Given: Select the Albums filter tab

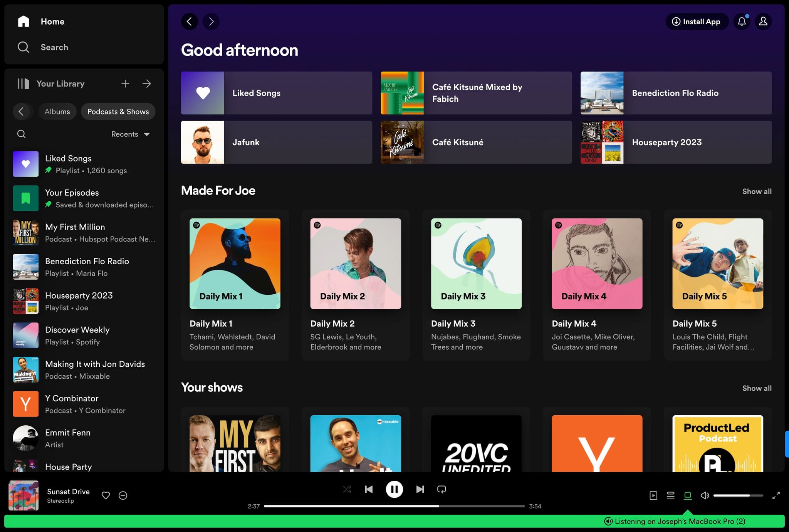Looking at the screenshot, I should click(57, 111).
